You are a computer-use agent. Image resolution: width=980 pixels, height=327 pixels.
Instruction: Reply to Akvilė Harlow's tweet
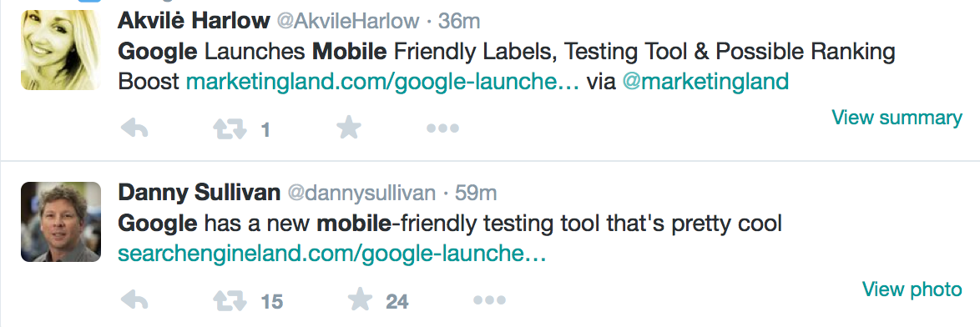point(134,128)
